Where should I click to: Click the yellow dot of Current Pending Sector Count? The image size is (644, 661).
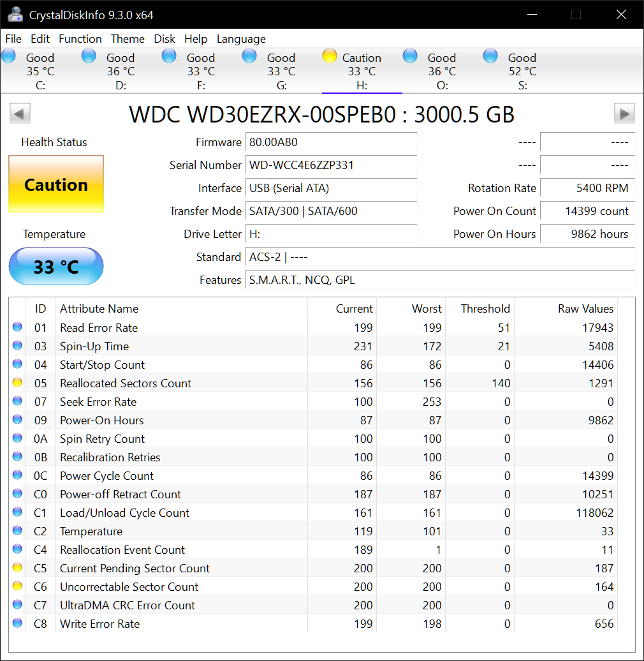(x=17, y=567)
